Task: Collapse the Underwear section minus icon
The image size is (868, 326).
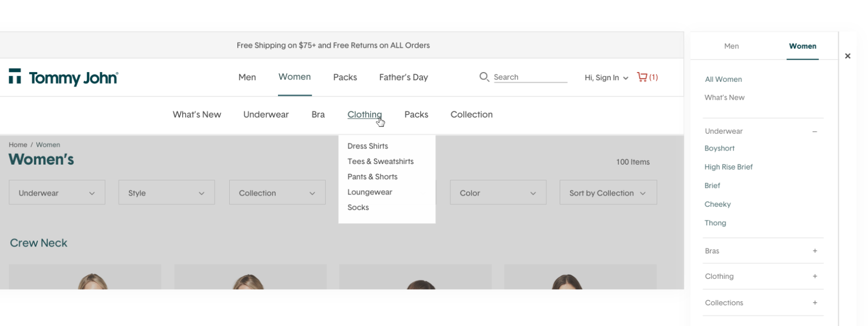Action: (x=814, y=132)
